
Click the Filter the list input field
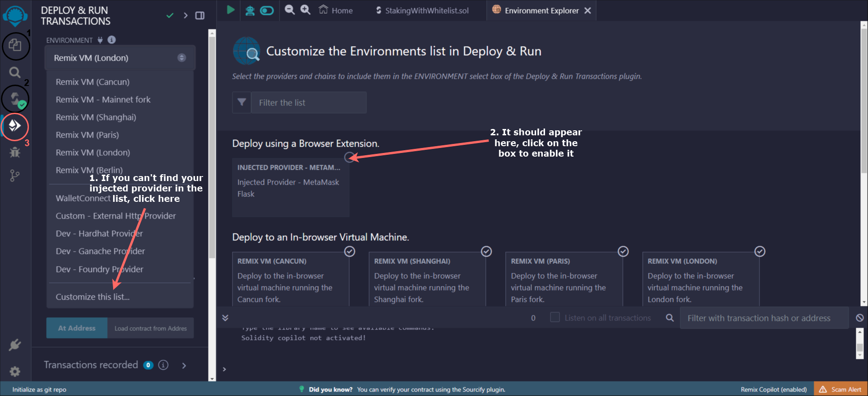click(x=308, y=103)
